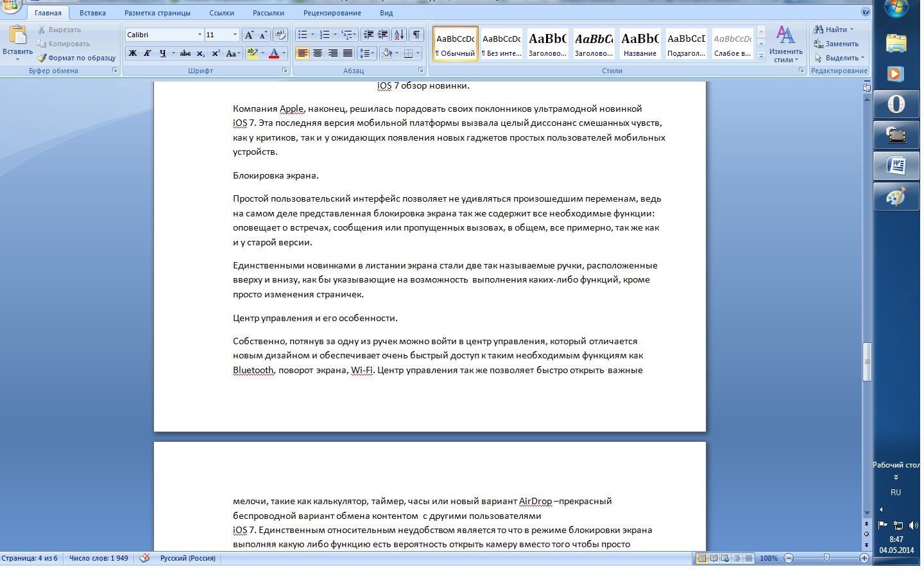Click the zoom out minus button

tap(789, 558)
